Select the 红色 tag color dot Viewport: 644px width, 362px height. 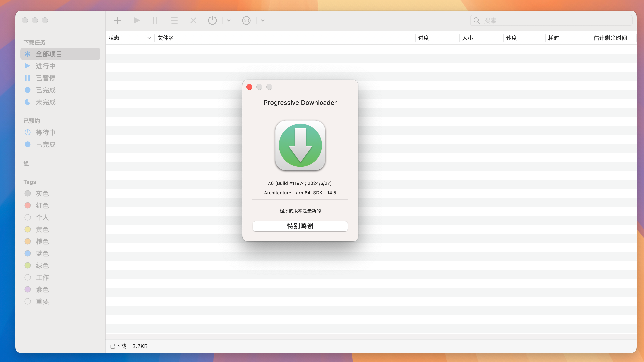28,205
